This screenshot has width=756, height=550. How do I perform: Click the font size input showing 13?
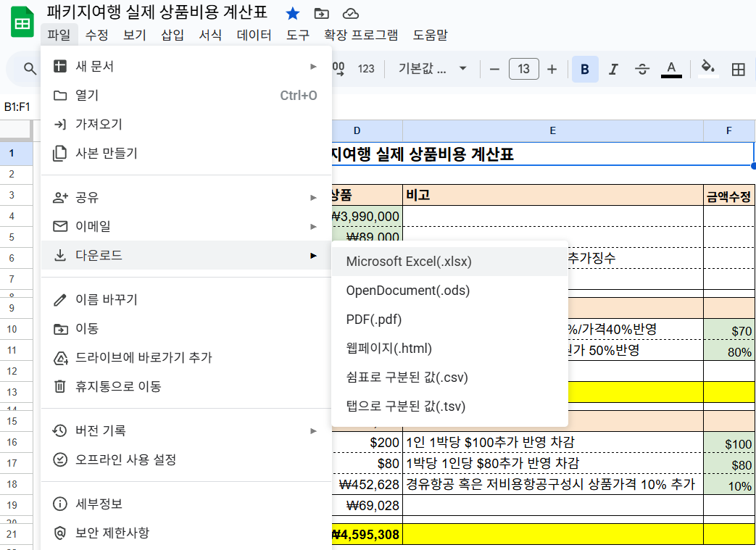coord(523,69)
